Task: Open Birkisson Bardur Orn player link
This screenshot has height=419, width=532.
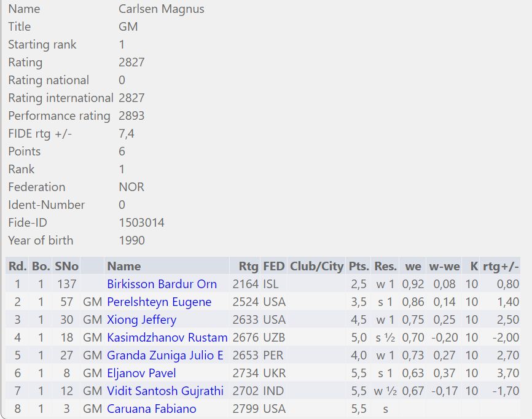Action: tap(162, 284)
